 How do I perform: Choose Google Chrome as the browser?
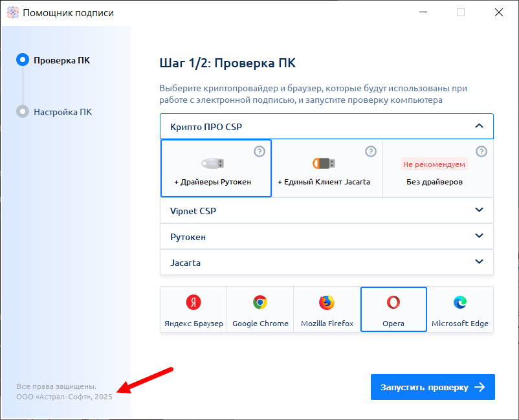coord(260,309)
